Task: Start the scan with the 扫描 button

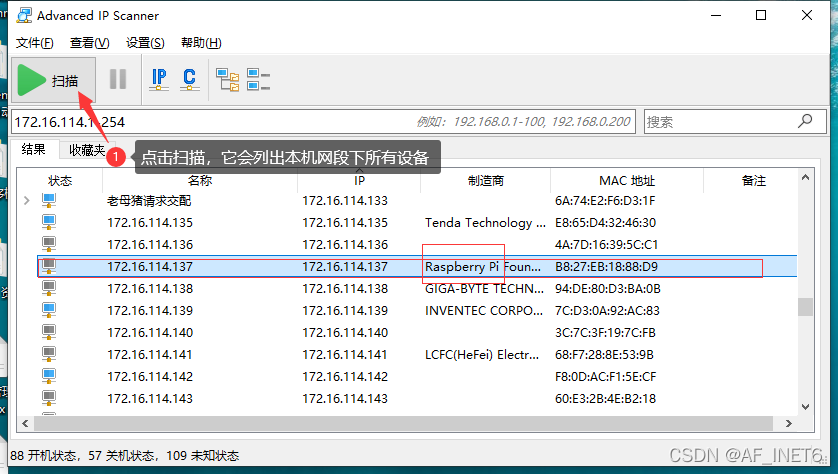Action: point(53,80)
